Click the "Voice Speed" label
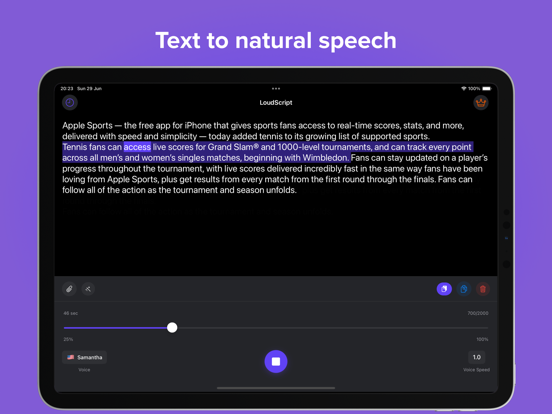Viewport: 552px width, 414px height. pyautogui.click(x=476, y=370)
